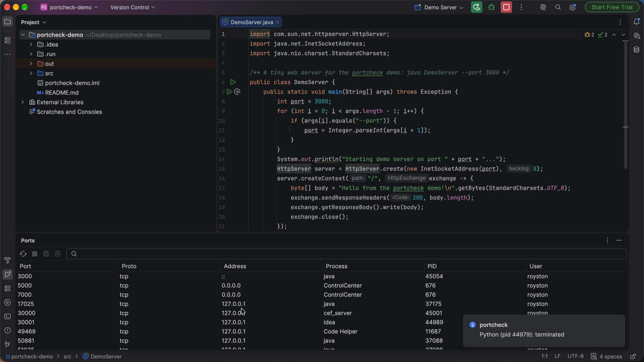
Task: Expand the out folder
Action: click(31, 64)
